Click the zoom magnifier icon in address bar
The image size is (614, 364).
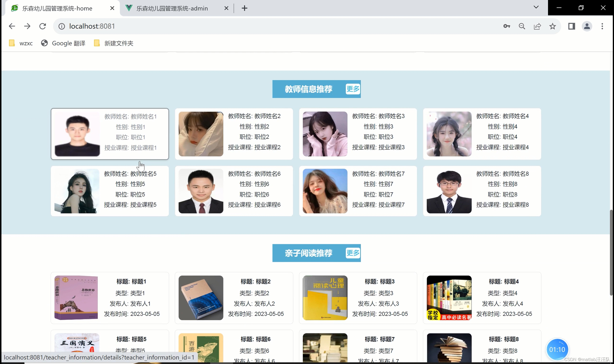(x=522, y=26)
